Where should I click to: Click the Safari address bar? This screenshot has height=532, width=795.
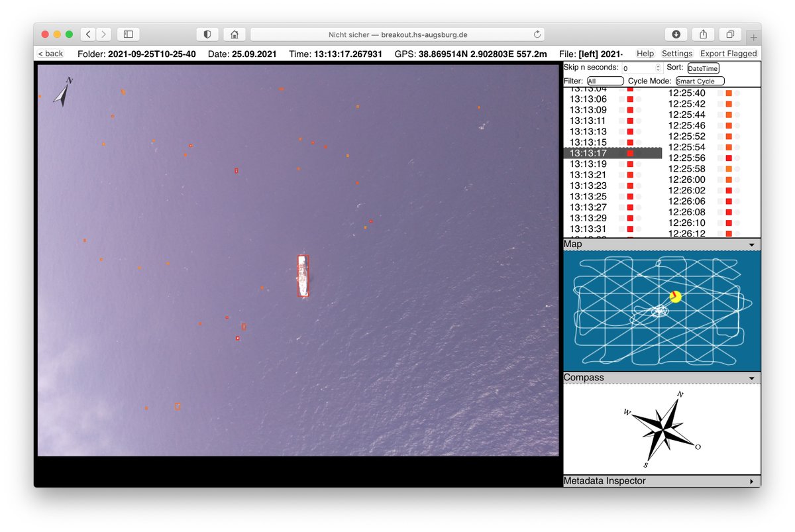point(397,34)
